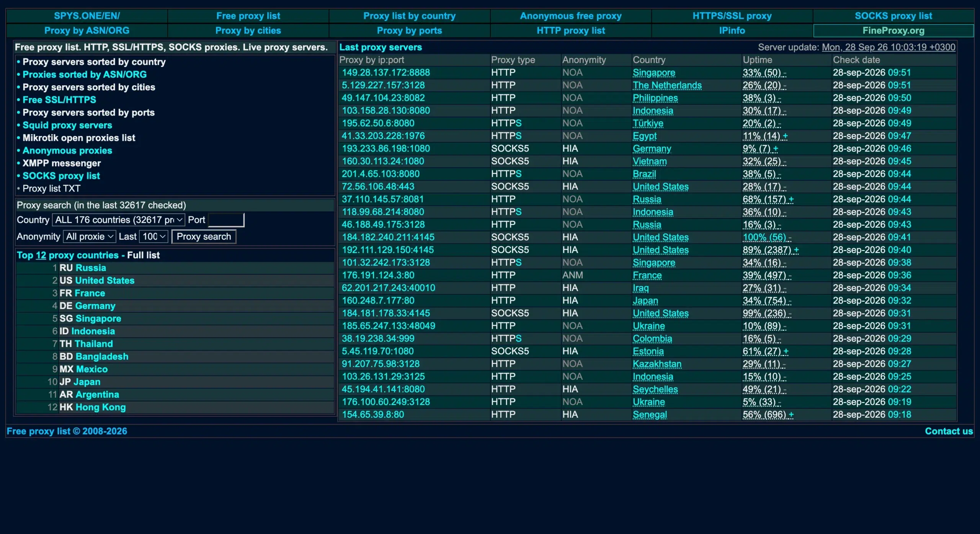Open Squid proxy servers link
The height and width of the screenshot is (534, 980).
67,125
